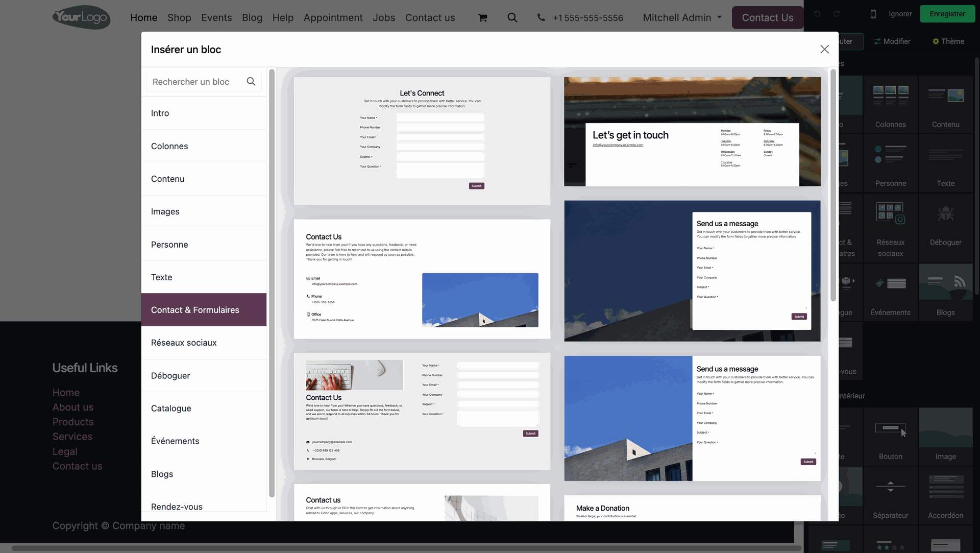Click the Ignorer button
Image resolution: width=980 pixels, height=553 pixels.
tap(900, 14)
